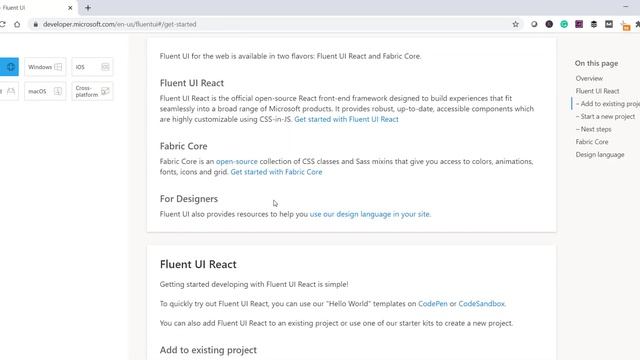Select the blue Web platform tile
Image resolution: width=640 pixels, height=360 pixels.
9,67
